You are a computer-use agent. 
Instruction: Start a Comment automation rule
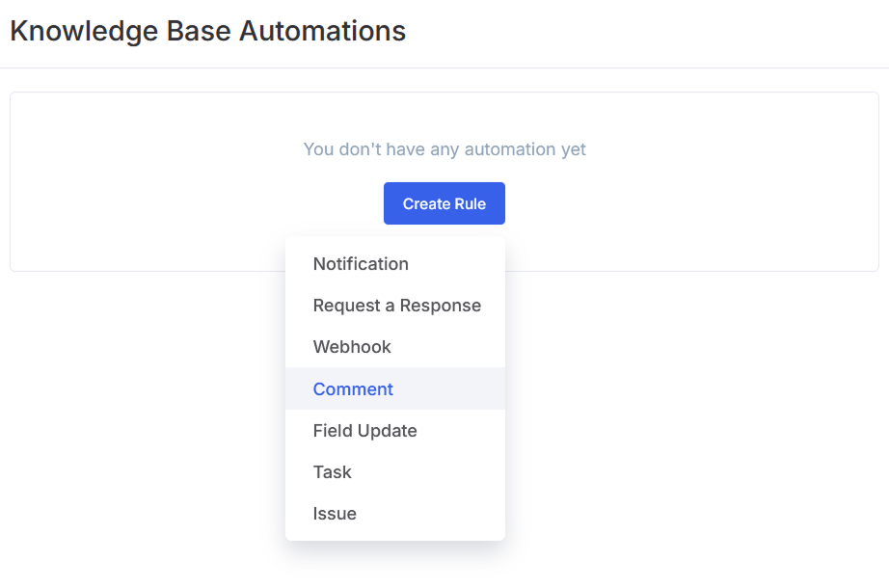353,389
